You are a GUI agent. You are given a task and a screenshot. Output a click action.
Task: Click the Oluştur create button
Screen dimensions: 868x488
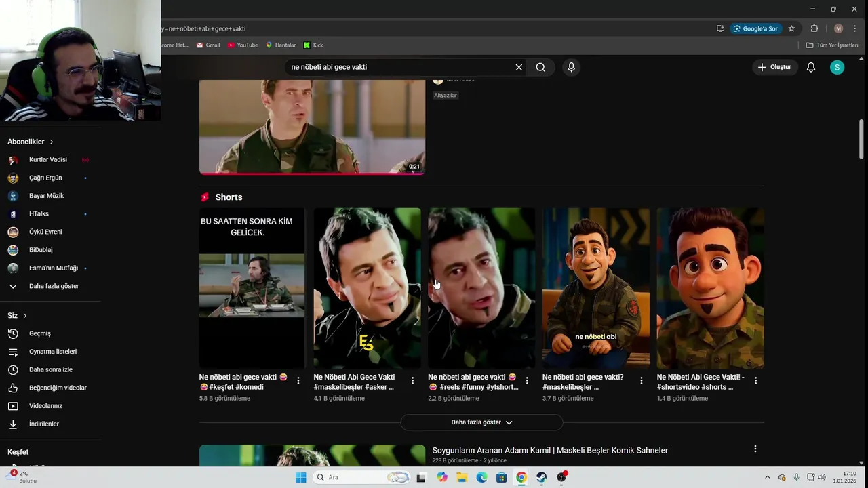tap(774, 67)
